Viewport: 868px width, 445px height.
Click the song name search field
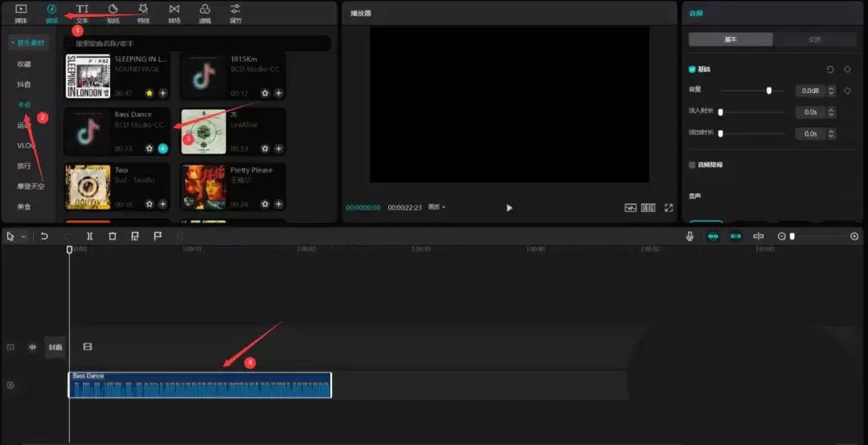(199, 43)
